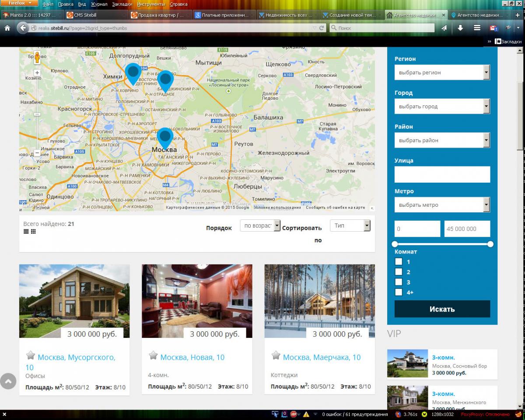The height and width of the screenshot is (420, 525).
Task: Favorite the Мусоргского, 10 listing star
Action: pyautogui.click(x=30, y=355)
